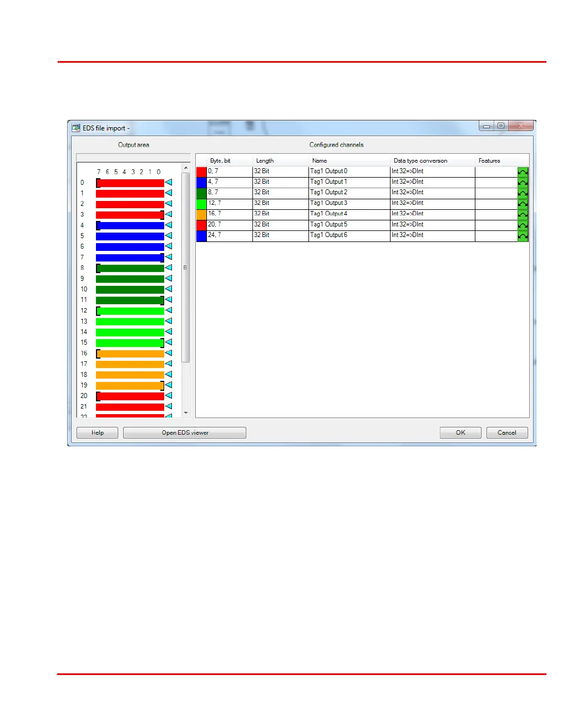Click the features icon for Tag1 Output 4

point(523,215)
